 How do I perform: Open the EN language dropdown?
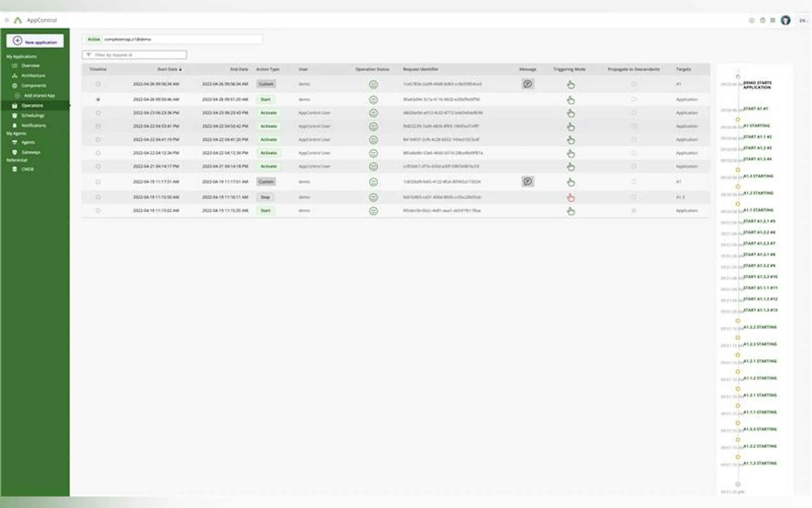pyautogui.click(x=803, y=21)
